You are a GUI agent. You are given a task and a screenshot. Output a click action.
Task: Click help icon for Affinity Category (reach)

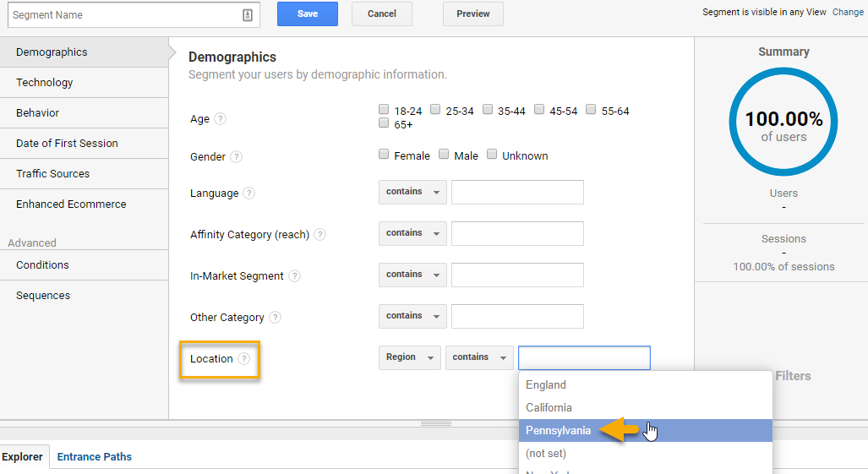(319, 235)
